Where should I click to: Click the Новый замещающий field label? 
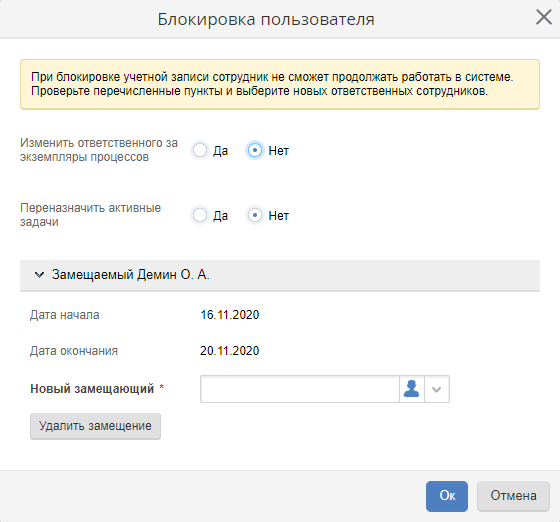pyautogui.click(x=92, y=388)
